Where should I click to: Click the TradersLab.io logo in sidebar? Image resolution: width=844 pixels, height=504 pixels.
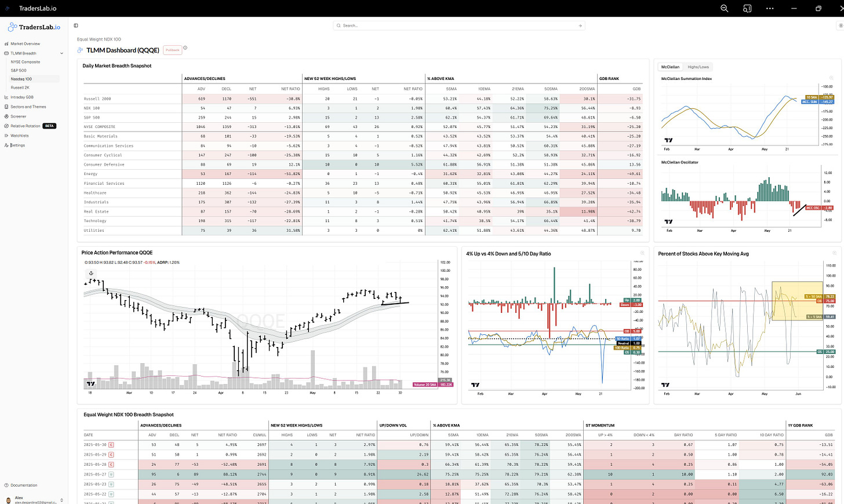(34, 27)
